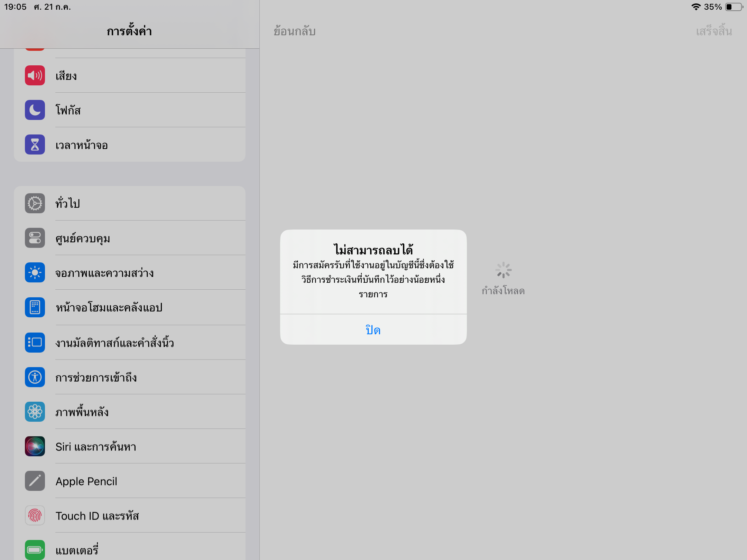Open General via the gear icon
The height and width of the screenshot is (560, 747).
pyautogui.click(x=35, y=203)
